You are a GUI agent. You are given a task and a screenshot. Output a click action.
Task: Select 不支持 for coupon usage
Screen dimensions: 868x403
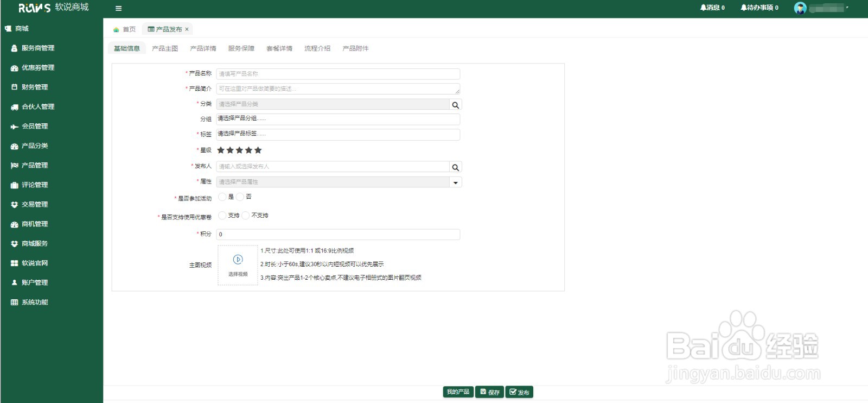pos(245,216)
